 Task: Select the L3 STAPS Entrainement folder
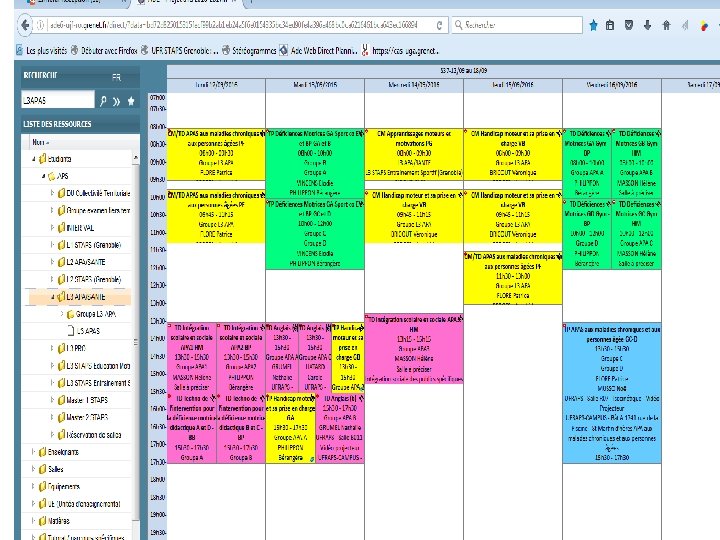[x=93, y=382]
